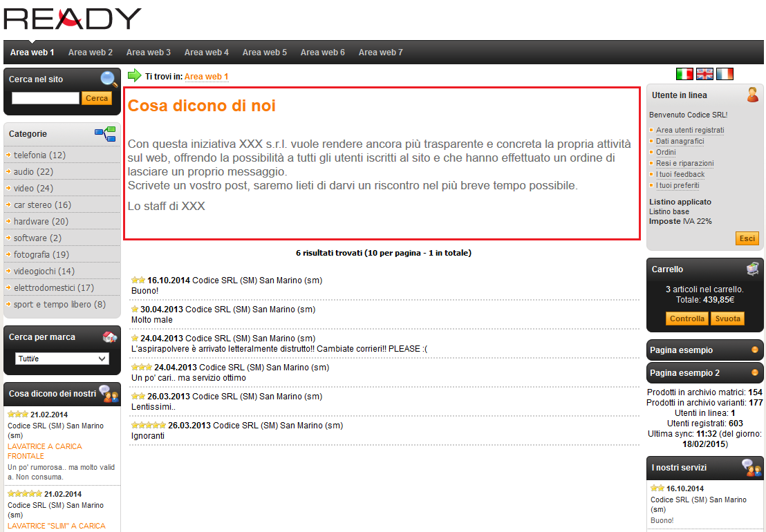Open Area web 2 tab
The height and width of the screenshot is (532, 766).
(x=91, y=53)
